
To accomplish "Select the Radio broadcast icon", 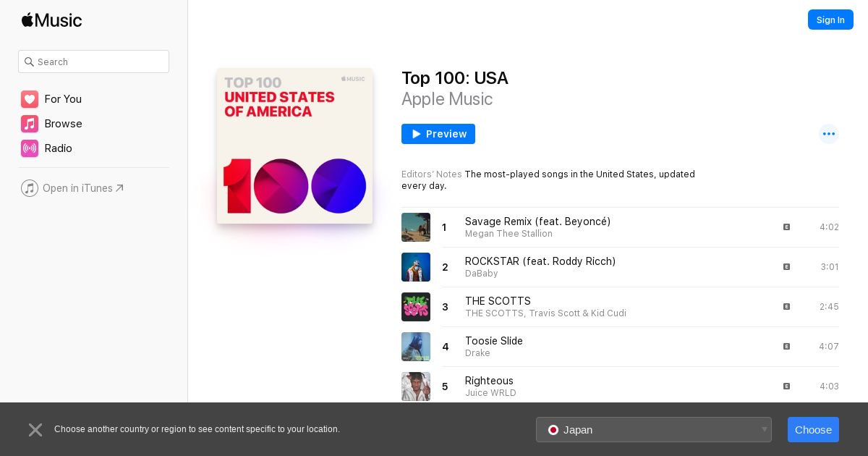I will [x=30, y=148].
